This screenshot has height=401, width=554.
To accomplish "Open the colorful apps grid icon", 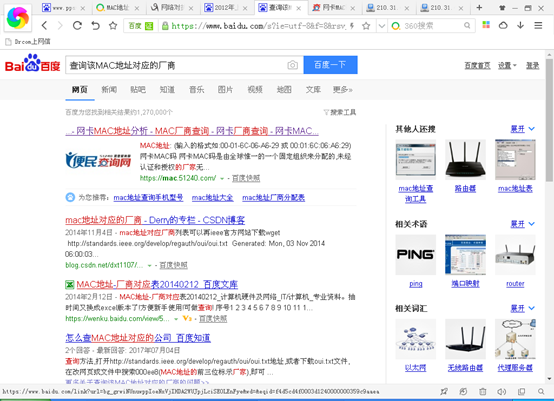I will click(486, 25).
